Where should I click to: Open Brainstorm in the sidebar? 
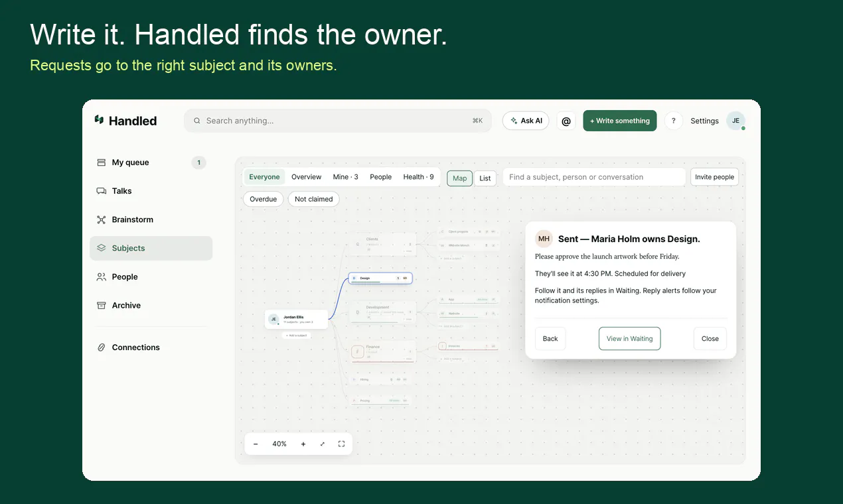tap(151, 220)
